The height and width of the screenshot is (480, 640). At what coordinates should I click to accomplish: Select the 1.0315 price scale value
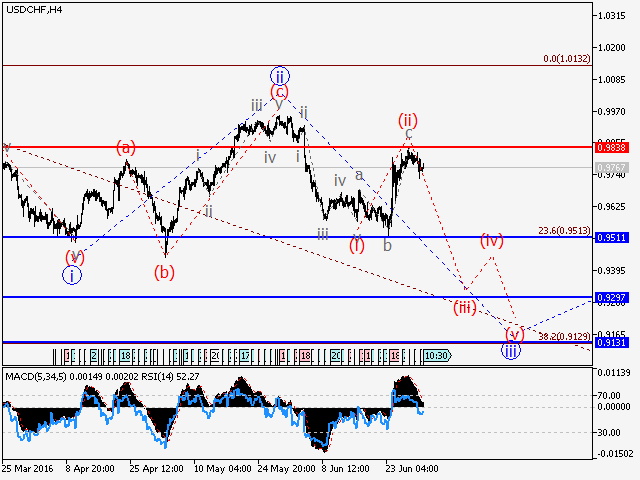[x=611, y=16]
